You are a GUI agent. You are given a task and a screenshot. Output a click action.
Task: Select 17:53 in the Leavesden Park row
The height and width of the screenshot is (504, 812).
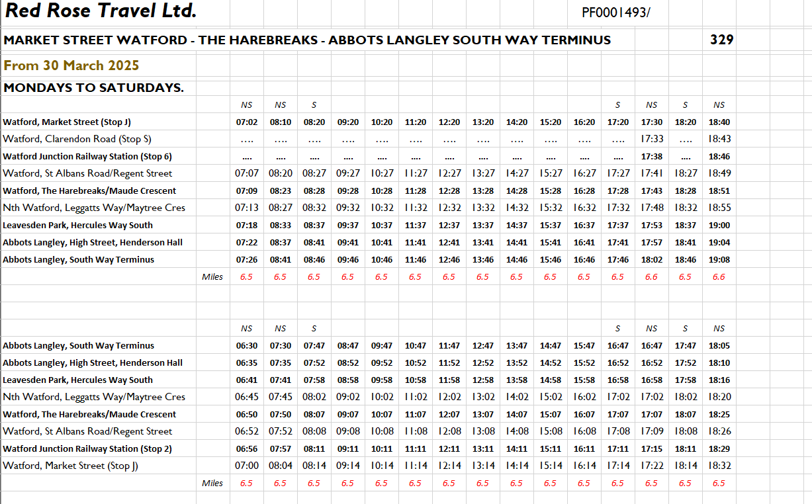[652, 226]
